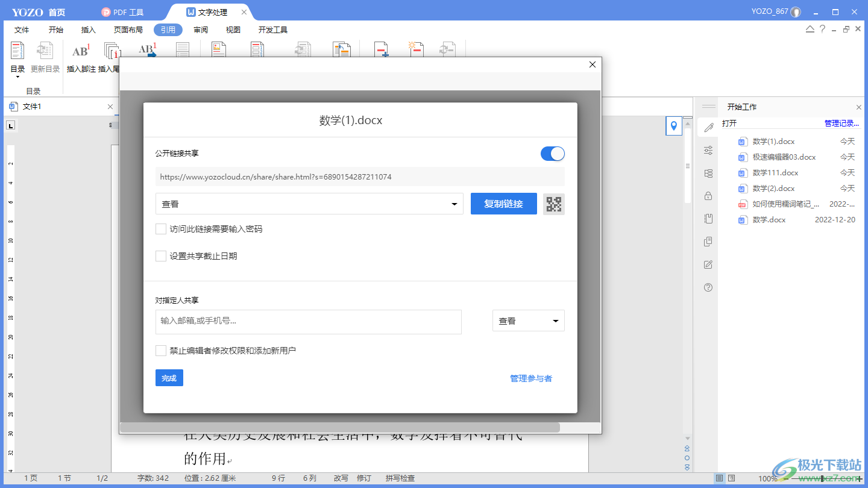The height and width of the screenshot is (488, 868).
Task: Check 禁止编辑者修改权限和添加新用户 checkbox
Action: coord(161,351)
